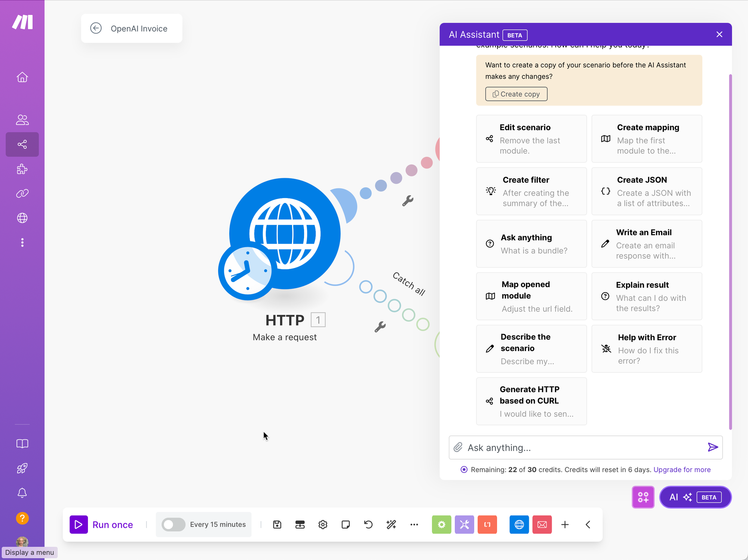Open toolbar more options ellipsis
Screen dimensions: 748x560
click(x=414, y=524)
